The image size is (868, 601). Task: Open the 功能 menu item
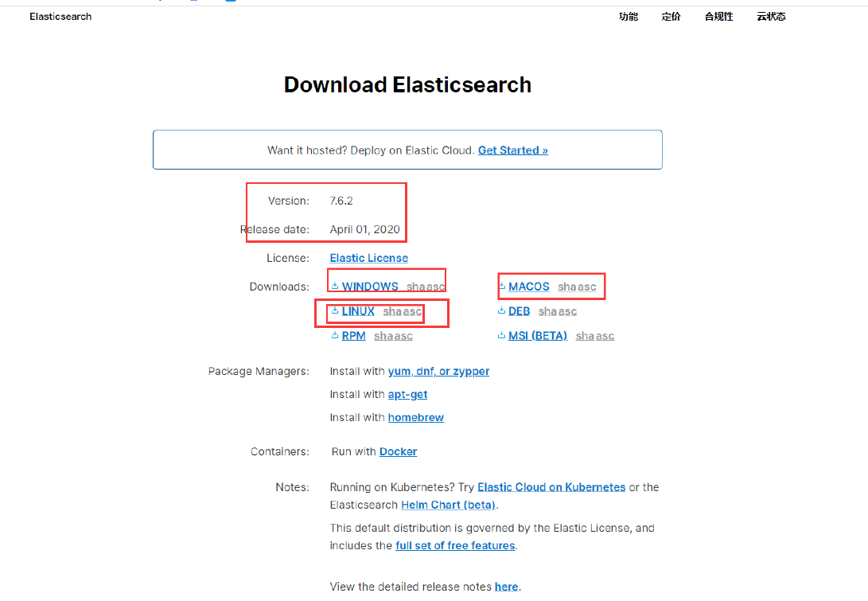point(629,17)
